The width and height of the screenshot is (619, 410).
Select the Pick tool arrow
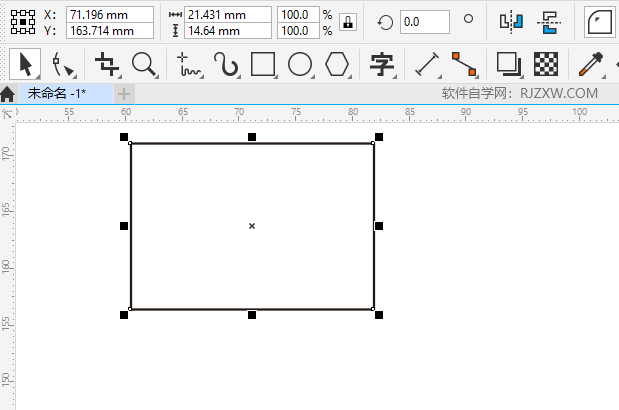pyautogui.click(x=26, y=64)
